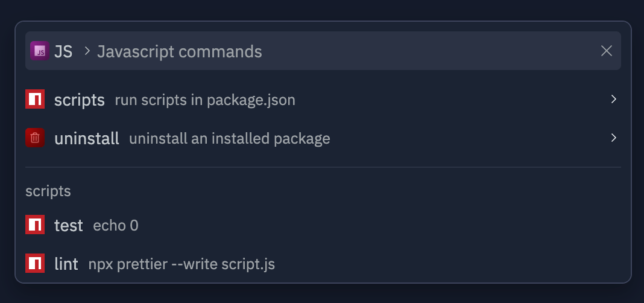644x303 pixels.
Task: Click the red trash can uninstall icon
Action: coord(35,138)
